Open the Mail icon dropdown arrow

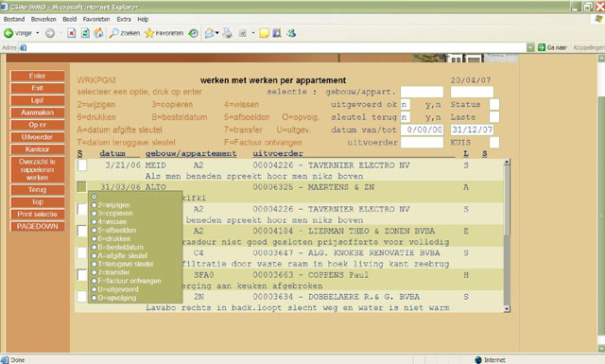[216, 33]
